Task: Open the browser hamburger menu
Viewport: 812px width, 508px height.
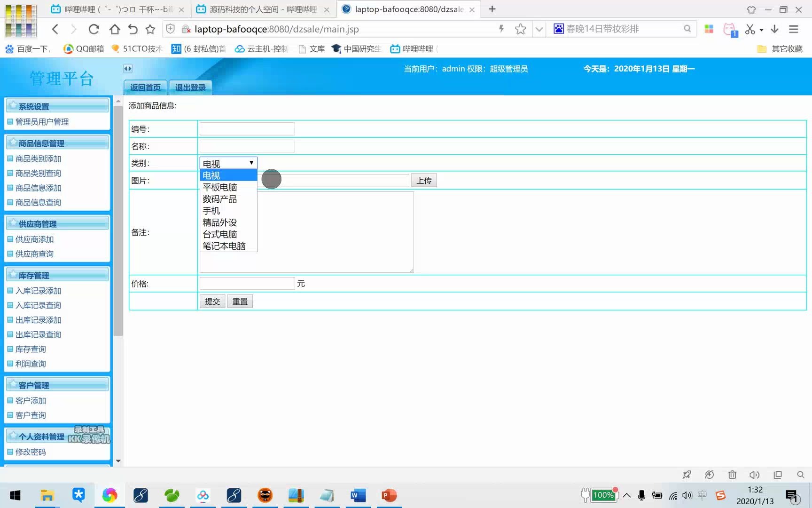Action: pos(794,29)
